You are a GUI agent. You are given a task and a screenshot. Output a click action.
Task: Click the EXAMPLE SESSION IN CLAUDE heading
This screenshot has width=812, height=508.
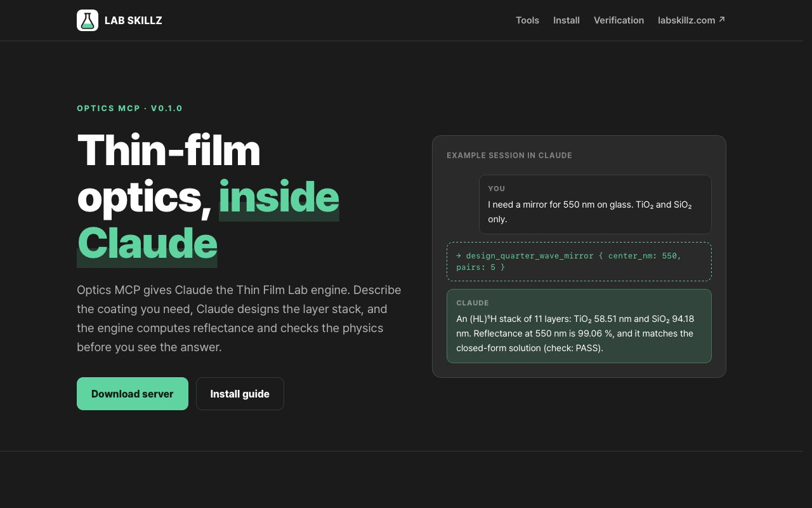point(509,156)
